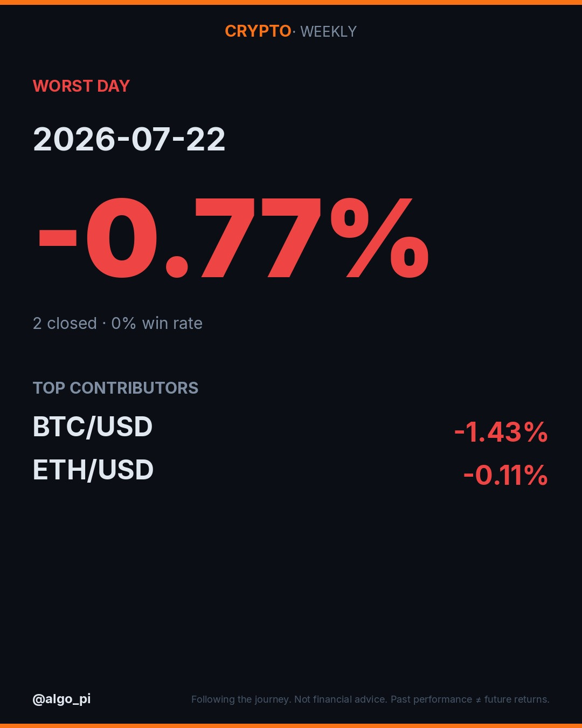
Task: Click Past performance ≠ future returns text
Action: click(470, 699)
